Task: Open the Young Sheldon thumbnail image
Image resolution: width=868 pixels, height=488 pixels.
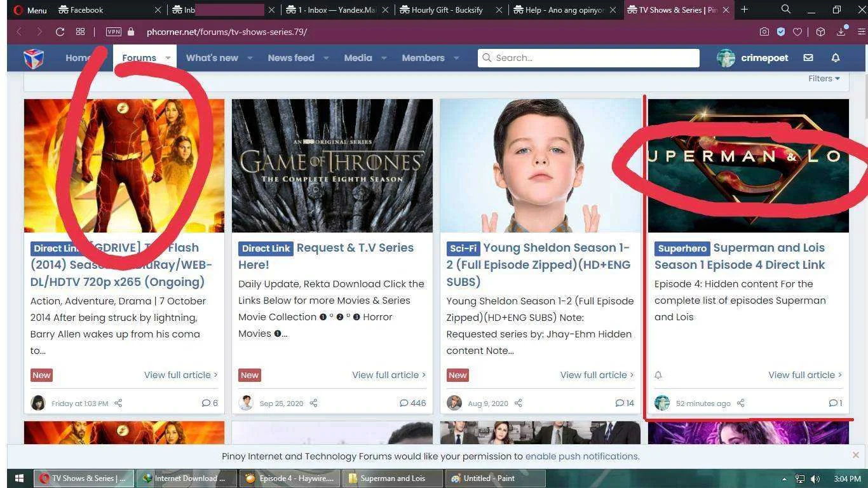Action: click(540, 166)
